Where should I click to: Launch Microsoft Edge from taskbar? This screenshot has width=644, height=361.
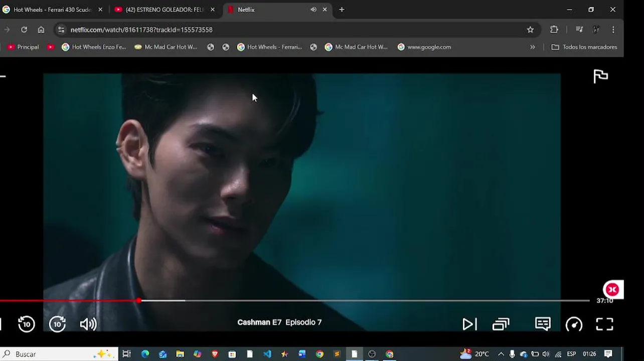145,354
